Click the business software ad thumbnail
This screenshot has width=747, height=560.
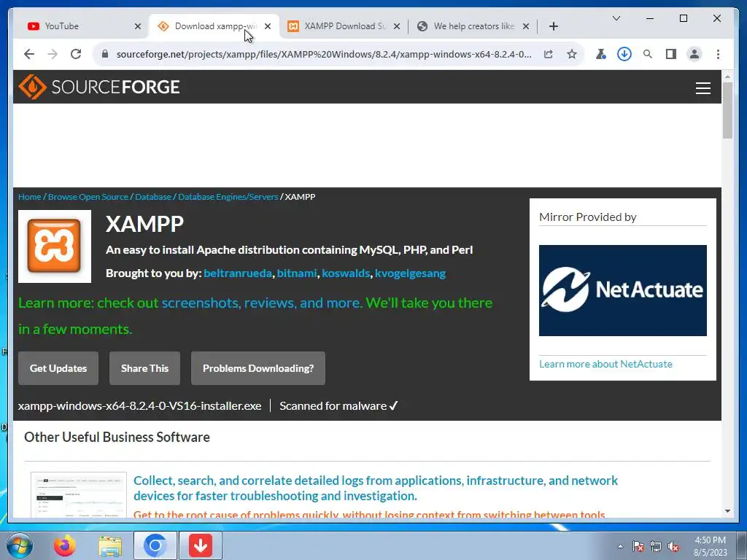[x=79, y=495]
